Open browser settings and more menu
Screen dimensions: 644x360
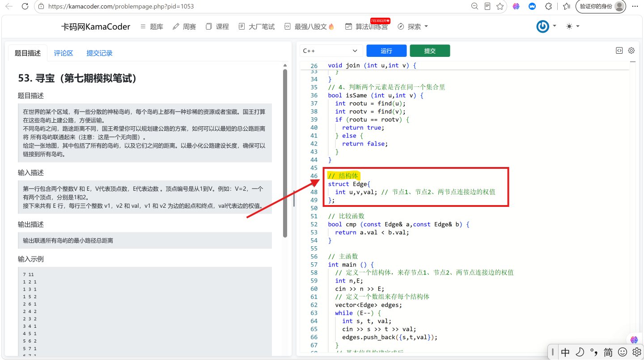635,6
